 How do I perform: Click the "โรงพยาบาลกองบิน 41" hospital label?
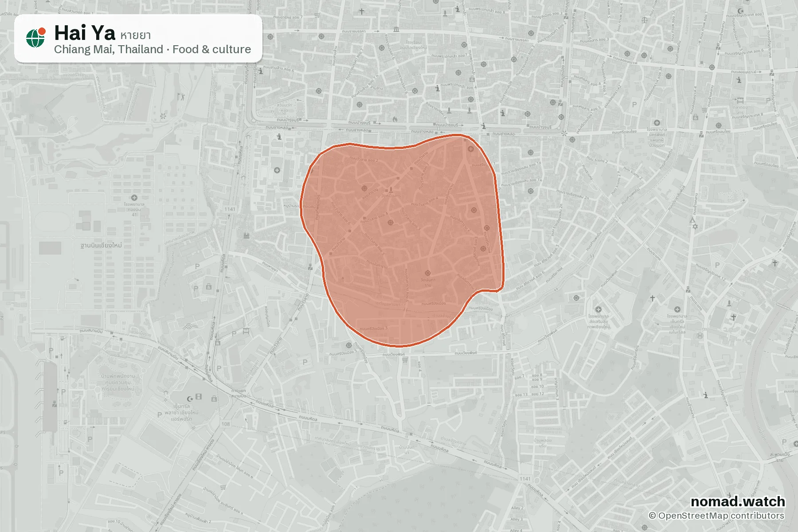[134, 209]
